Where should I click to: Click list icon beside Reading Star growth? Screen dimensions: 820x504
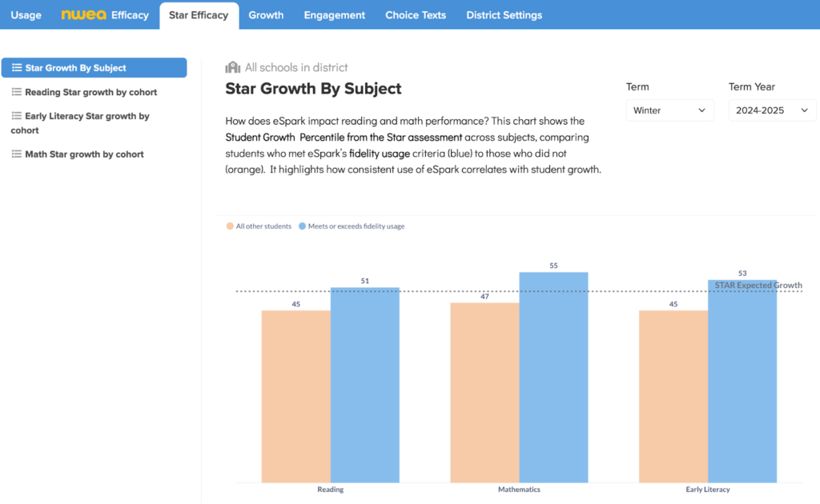[x=17, y=92]
